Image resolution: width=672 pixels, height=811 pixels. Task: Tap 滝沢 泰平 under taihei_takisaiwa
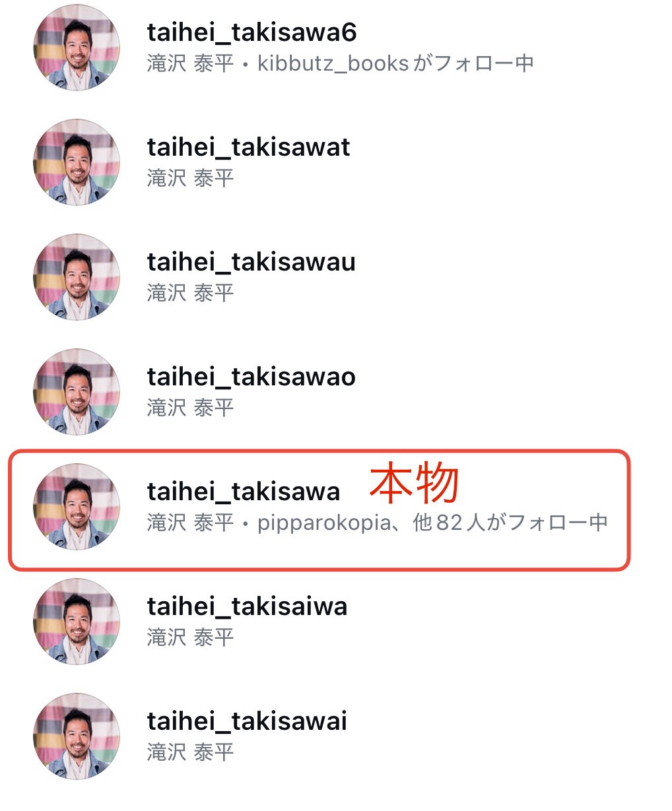coord(190,637)
